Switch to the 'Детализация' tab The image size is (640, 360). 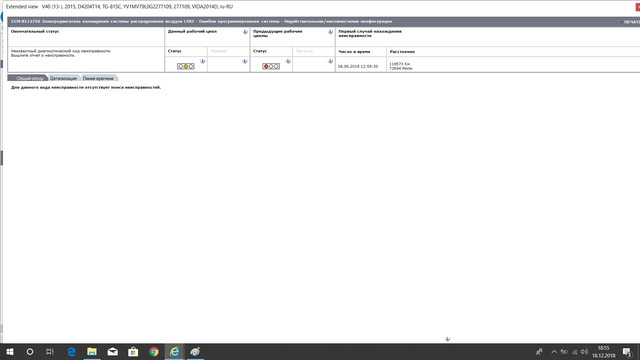[x=63, y=78]
